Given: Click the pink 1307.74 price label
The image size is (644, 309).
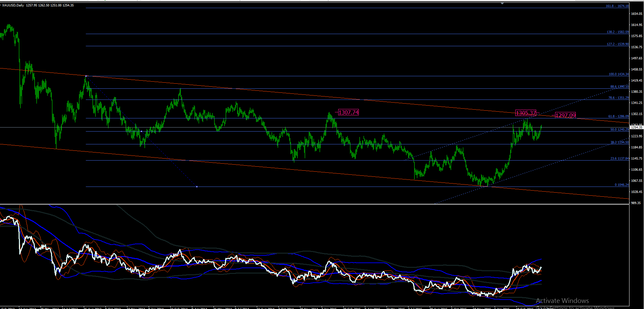Looking at the screenshot, I should (348, 112).
